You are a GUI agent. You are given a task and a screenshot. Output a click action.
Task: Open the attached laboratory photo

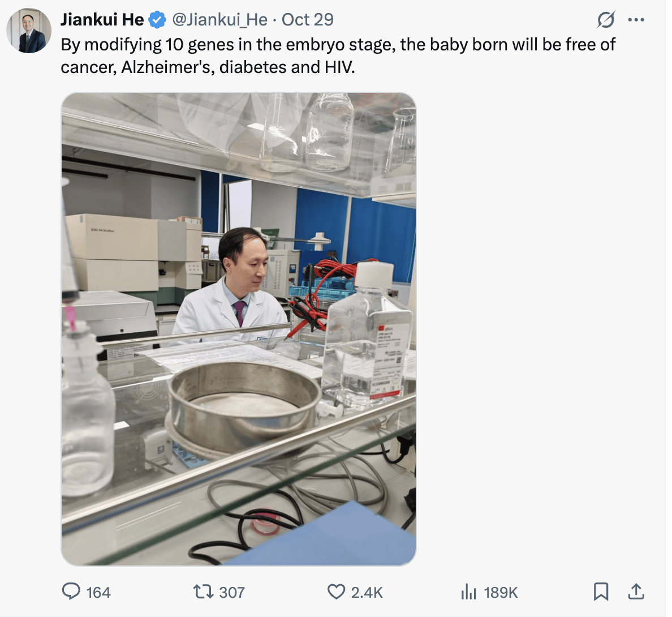[x=238, y=328]
